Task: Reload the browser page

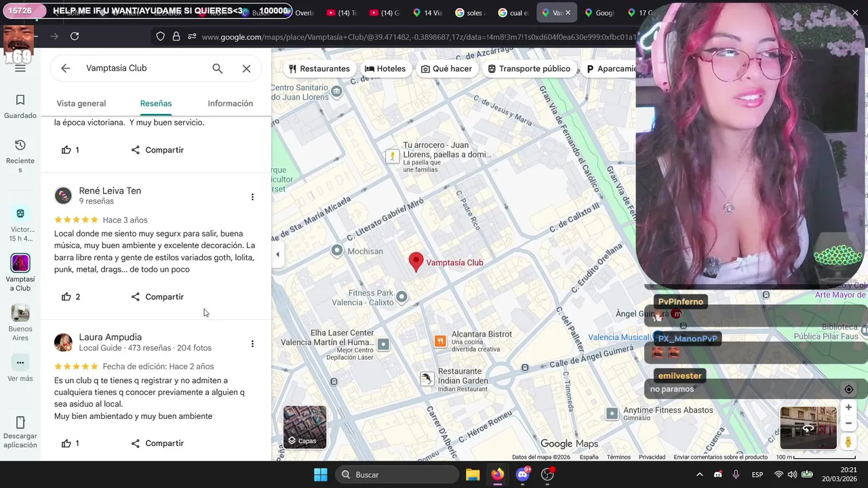Action: tap(75, 37)
